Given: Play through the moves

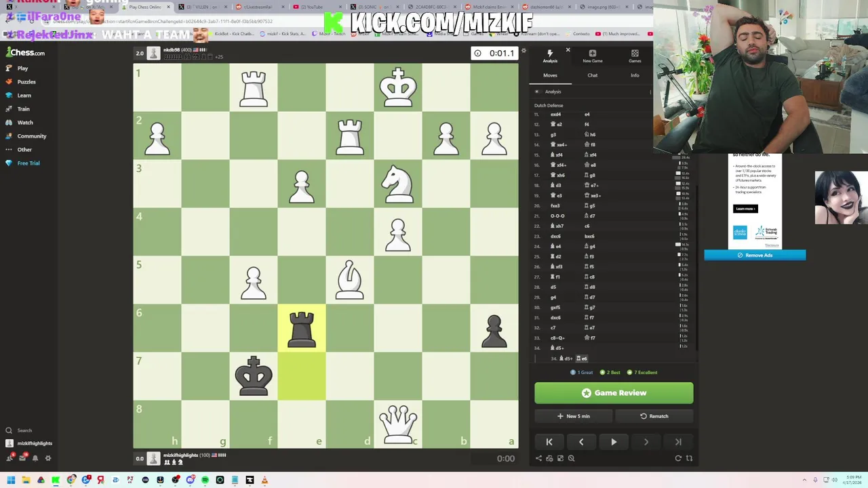Looking at the screenshot, I should 614,442.
